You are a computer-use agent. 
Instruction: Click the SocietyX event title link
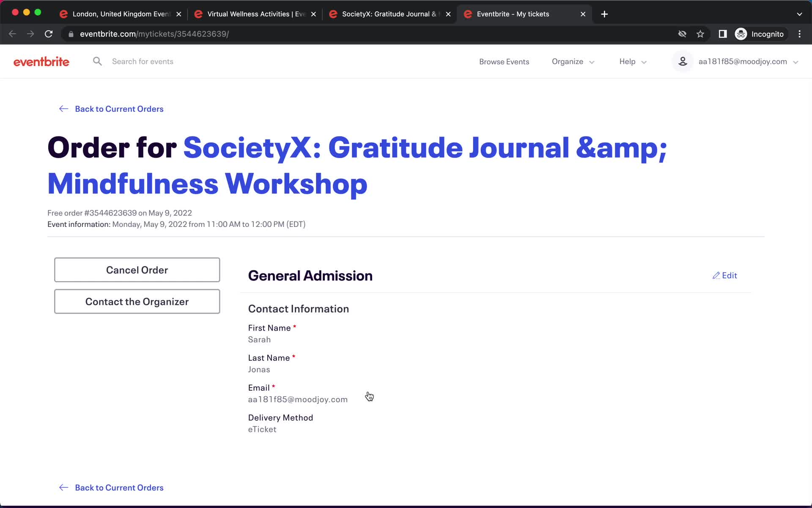click(357, 164)
